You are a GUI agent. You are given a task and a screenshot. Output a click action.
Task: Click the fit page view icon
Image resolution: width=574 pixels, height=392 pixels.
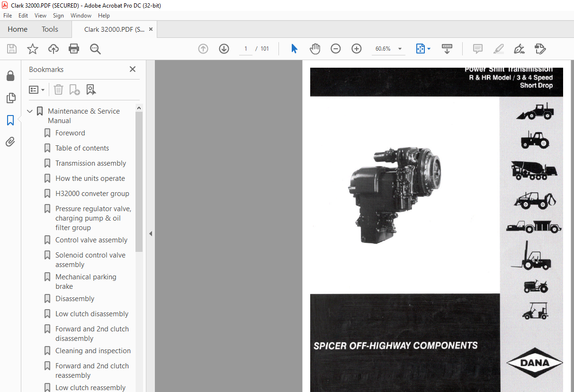[x=420, y=49]
